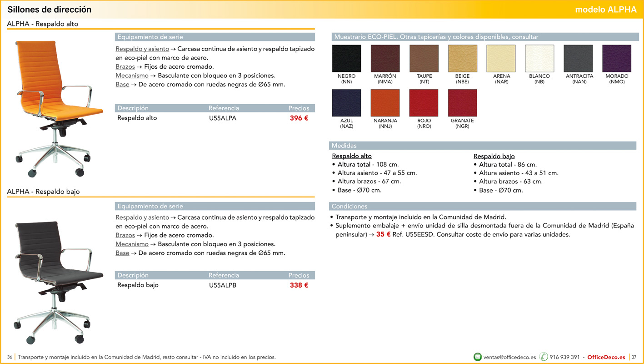This screenshot has height=364, width=644.
Task: Pick the NARANJA (NNJ) swatch
Action: tap(385, 103)
